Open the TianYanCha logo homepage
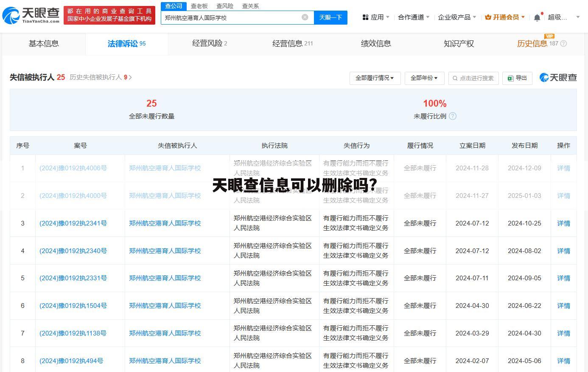 click(31, 15)
